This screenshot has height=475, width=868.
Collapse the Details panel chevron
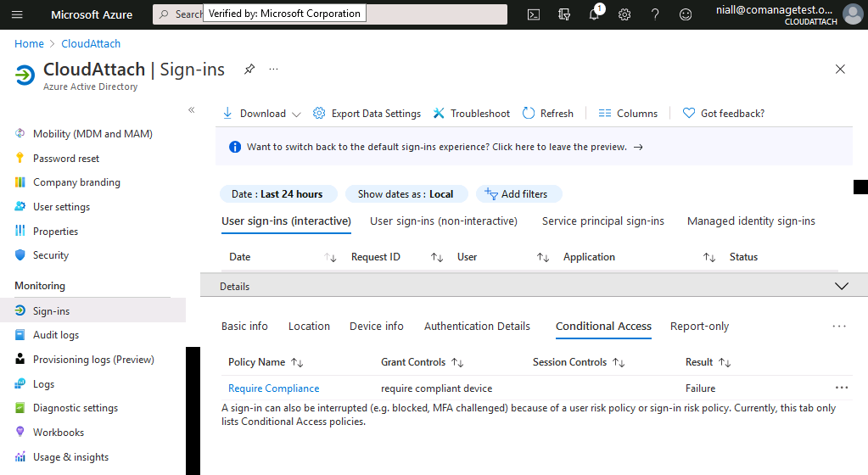point(842,286)
